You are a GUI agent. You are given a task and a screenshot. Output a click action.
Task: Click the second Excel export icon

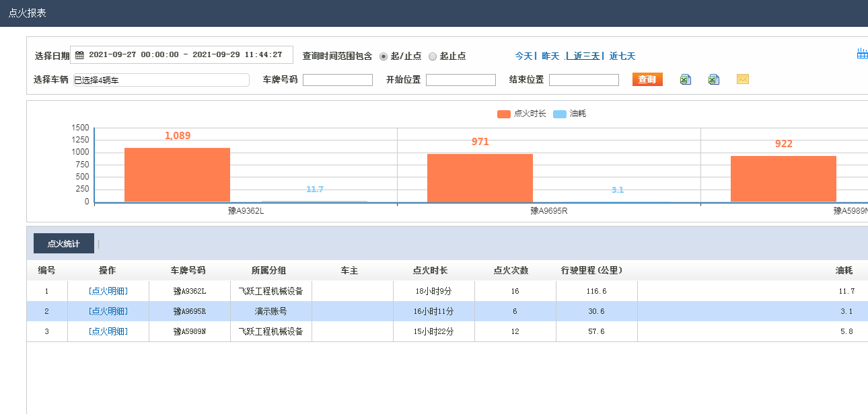[x=713, y=79]
